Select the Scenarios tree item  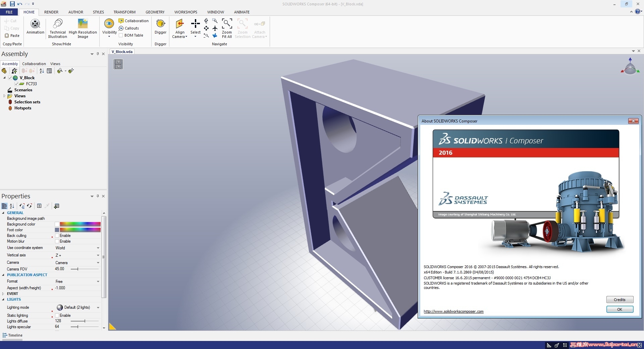pos(23,90)
